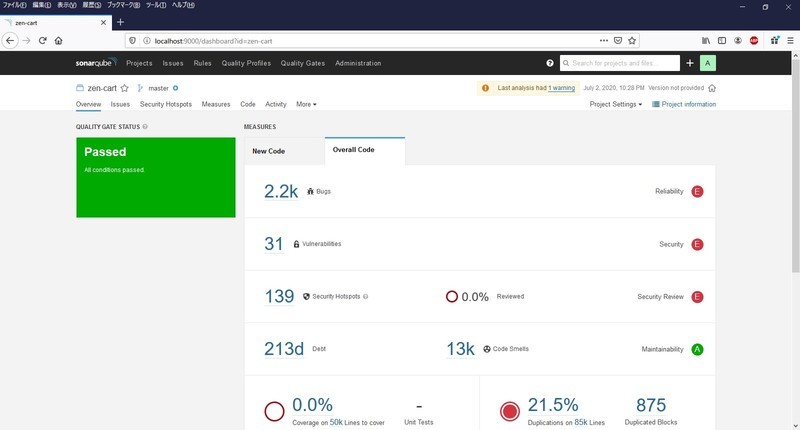Expand the More dropdown menu

[306, 104]
